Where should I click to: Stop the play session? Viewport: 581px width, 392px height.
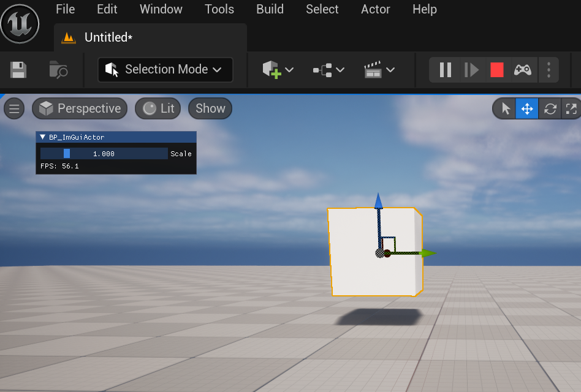[497, 70]
